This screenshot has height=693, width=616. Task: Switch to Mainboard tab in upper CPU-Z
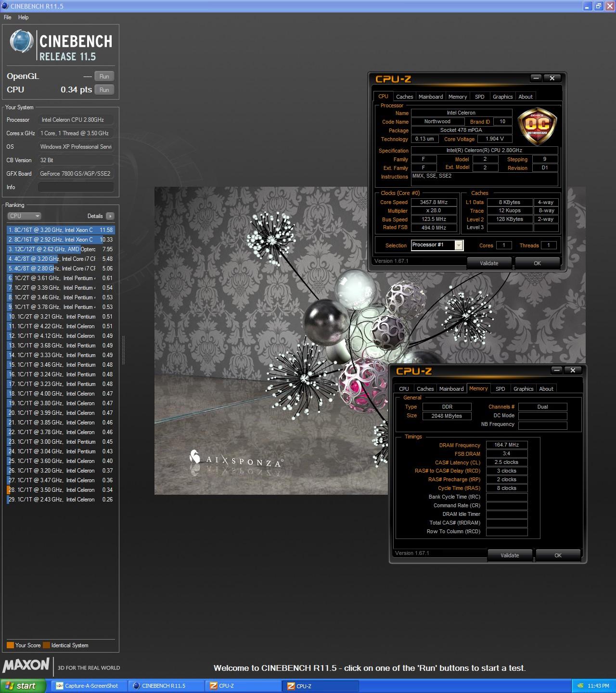(431, 97)
